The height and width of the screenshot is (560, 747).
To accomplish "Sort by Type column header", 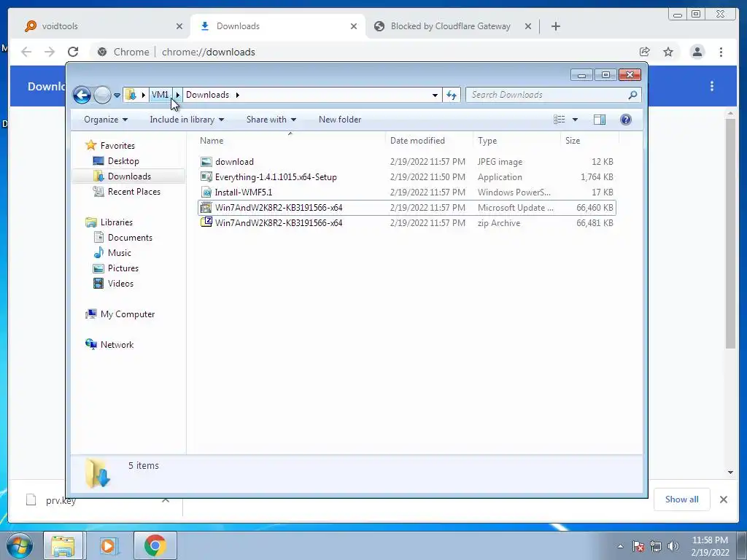I will pyautogui.click(x=516, y=141).
